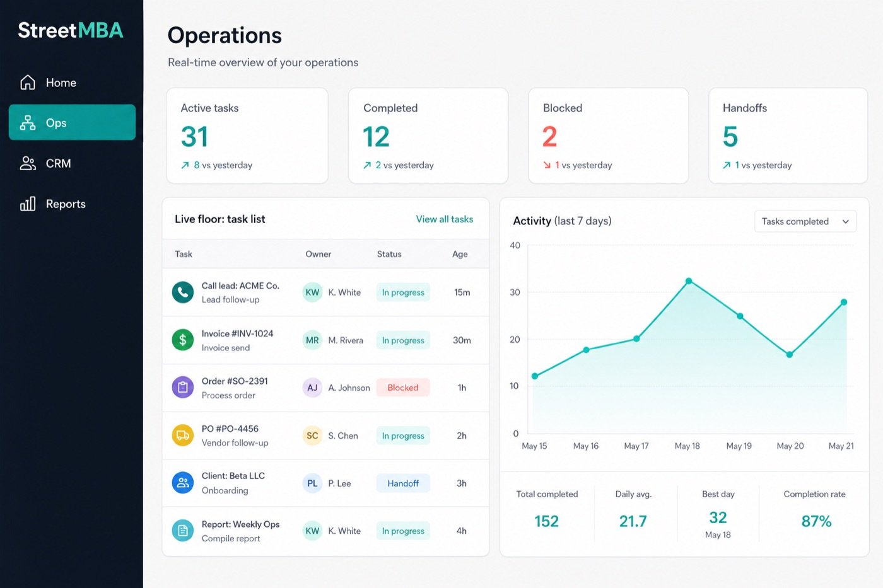Click the Status column header
The width and height of the screenshot is (883, 588).
click(389, 254)
